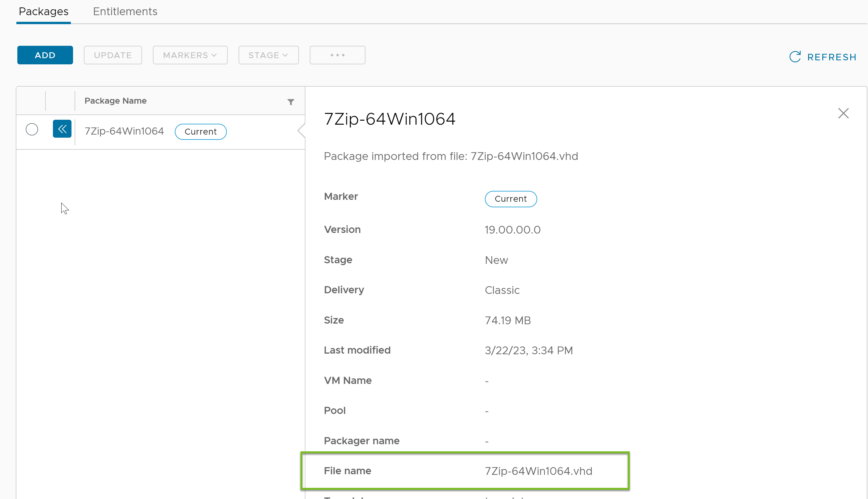
Task: Click the 'Package imported from file' description
Action: point(451,156)
